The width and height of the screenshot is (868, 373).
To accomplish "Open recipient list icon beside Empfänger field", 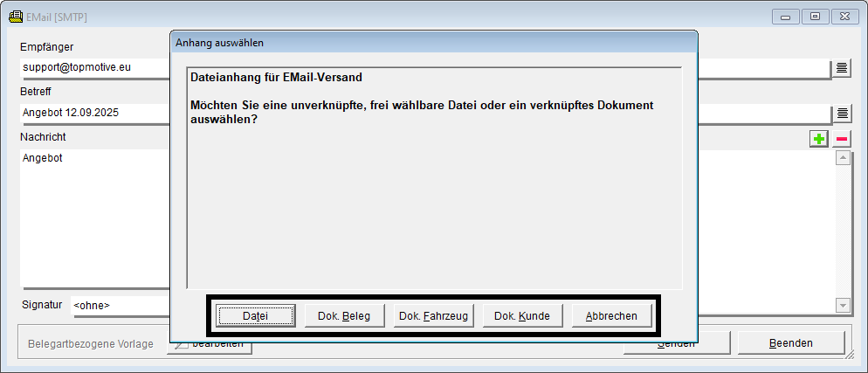I will coord(842,68).
